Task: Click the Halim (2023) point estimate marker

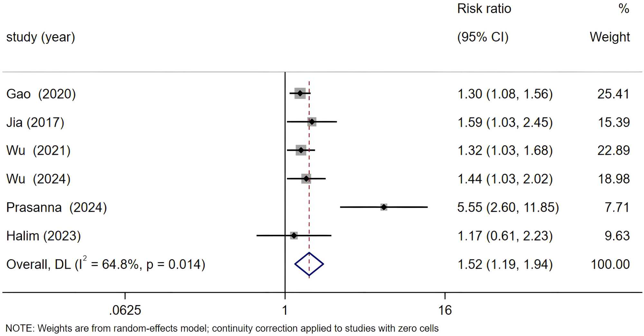Action: pos(294,236)
